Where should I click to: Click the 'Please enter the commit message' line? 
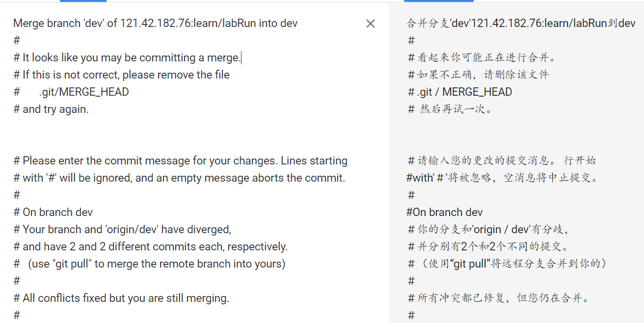pyautogui.click(x=180, y=161)
